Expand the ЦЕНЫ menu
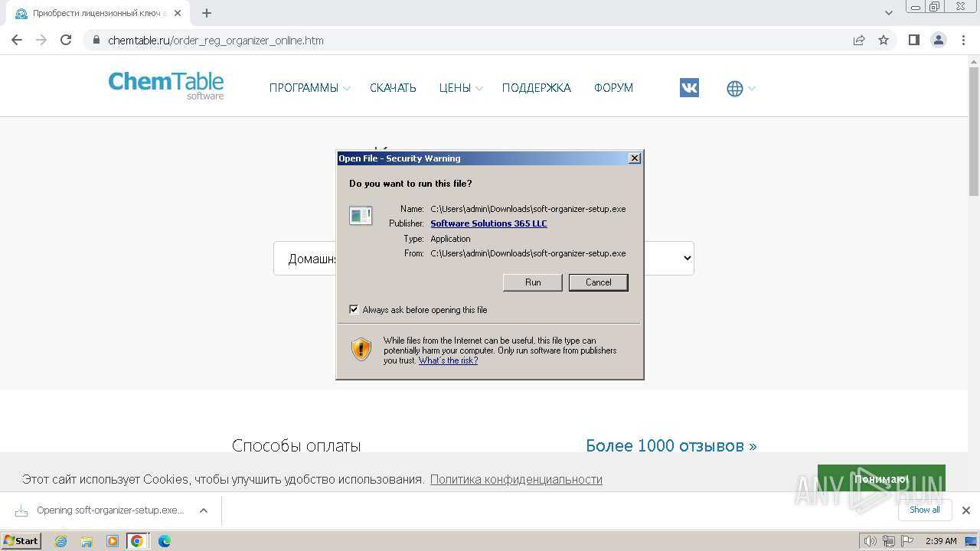The width and height of the screenshot is (980, 551). tap(461, 88)
